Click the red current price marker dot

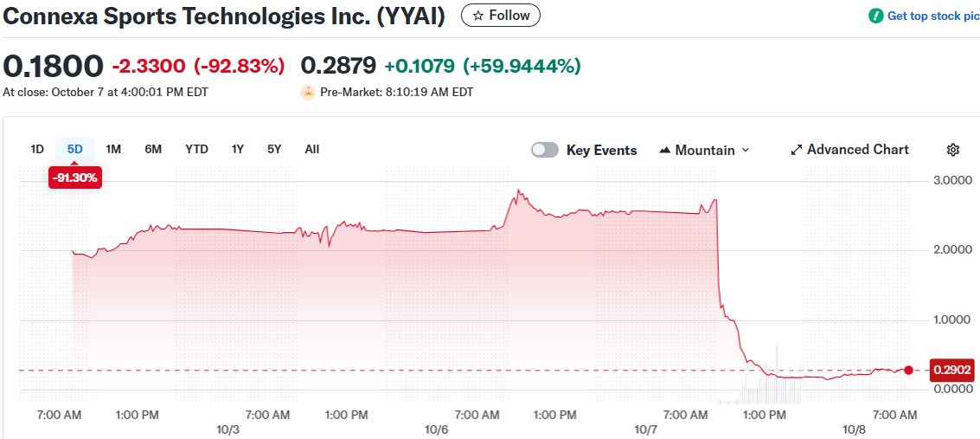tap(908, 371)
